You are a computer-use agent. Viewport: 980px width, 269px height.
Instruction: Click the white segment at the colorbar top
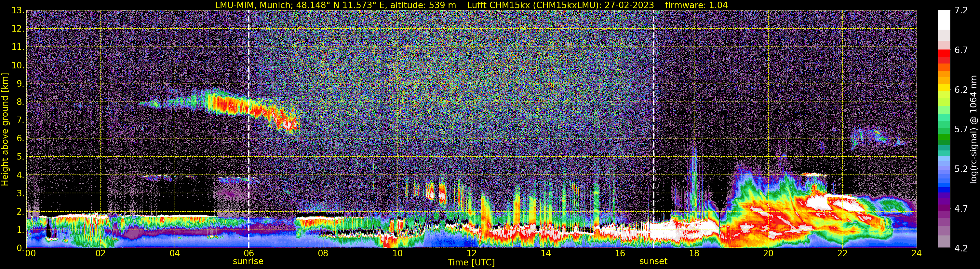tap(944, 20)
